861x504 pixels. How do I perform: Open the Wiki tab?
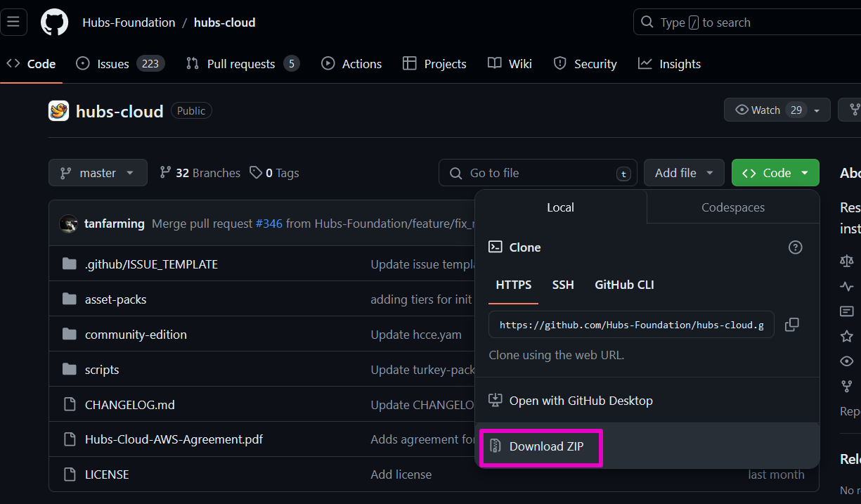pyautogui.click(x=510, y=64)
